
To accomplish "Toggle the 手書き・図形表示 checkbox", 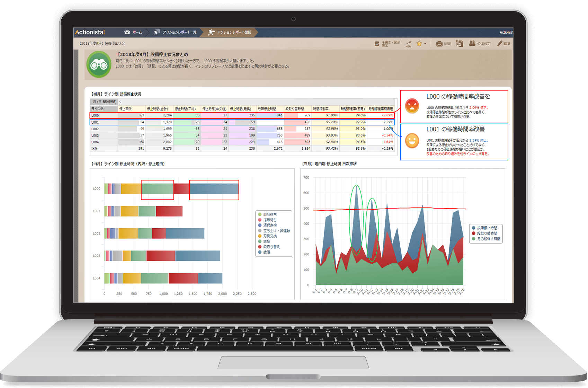I will click(x=377, y=44).
